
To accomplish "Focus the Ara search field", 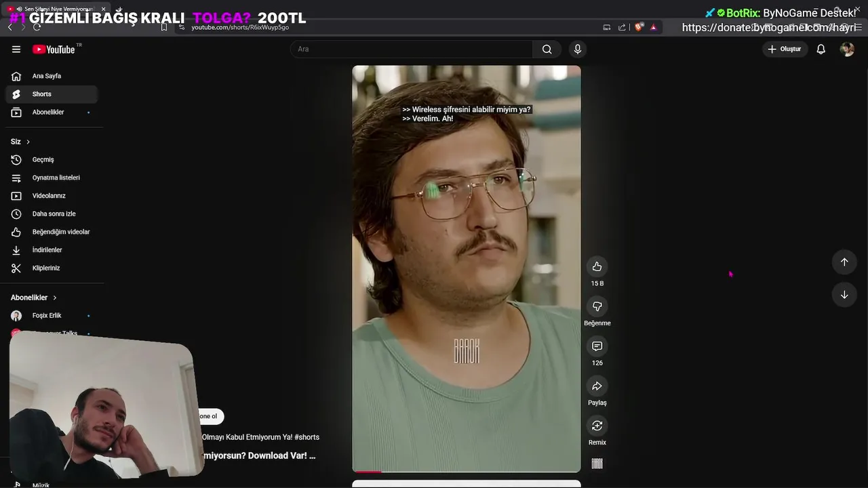I will click(x=412, y=49).
